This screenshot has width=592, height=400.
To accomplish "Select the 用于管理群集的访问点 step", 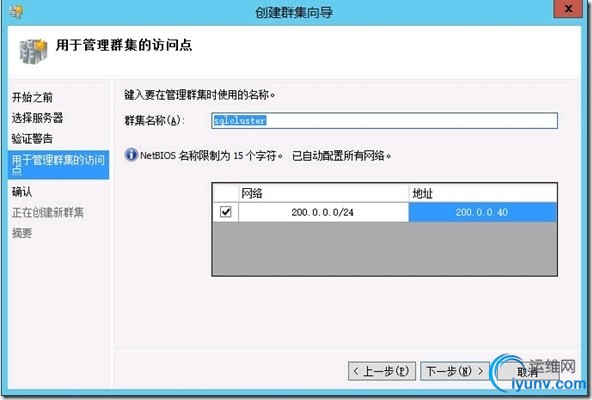I will (59, 165).
